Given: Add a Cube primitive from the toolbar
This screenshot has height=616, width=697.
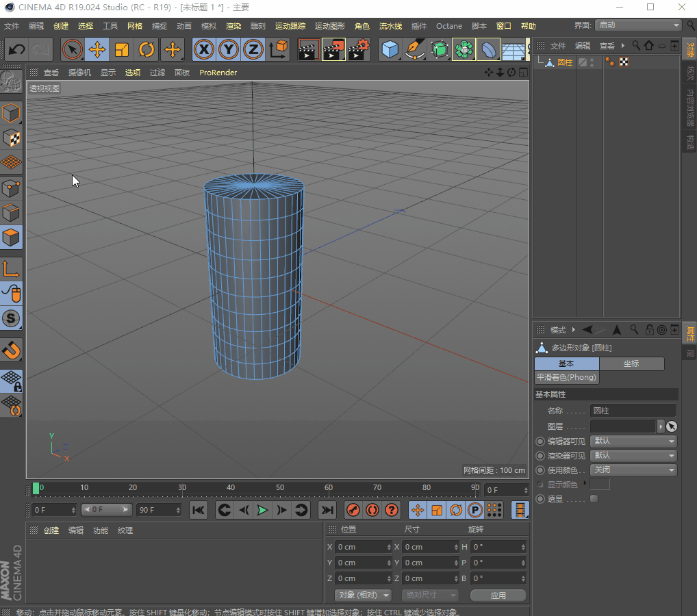Looking at the screenshot, I should [x=390, y=50].
